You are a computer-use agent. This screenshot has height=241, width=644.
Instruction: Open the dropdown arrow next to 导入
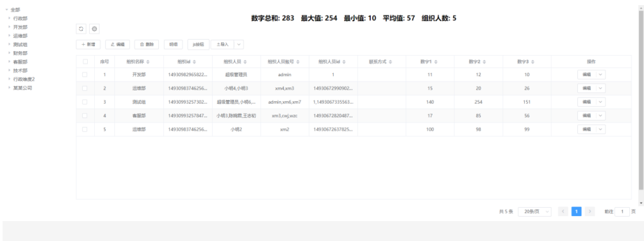[239, 44]
